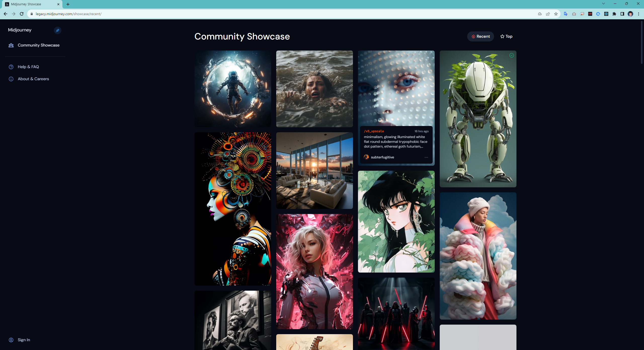The width and height of the screenshot is (644, 350).
Task: Expand the tab search chevron
Action: click(603, 4)
